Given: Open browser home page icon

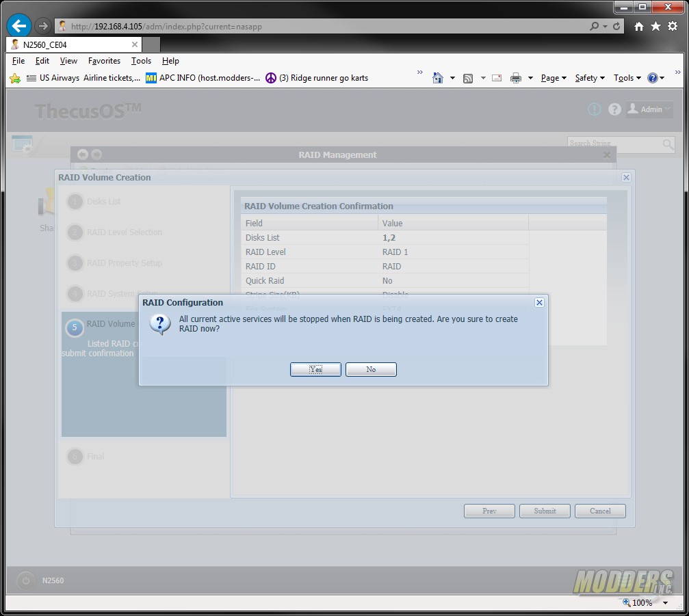Looking at the screenshot, I should click(639, 27).
